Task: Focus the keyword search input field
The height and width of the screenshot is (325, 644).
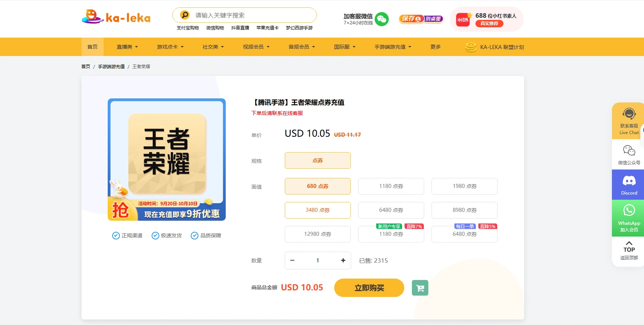Action: pyautogui.click(x=251, y=15)
